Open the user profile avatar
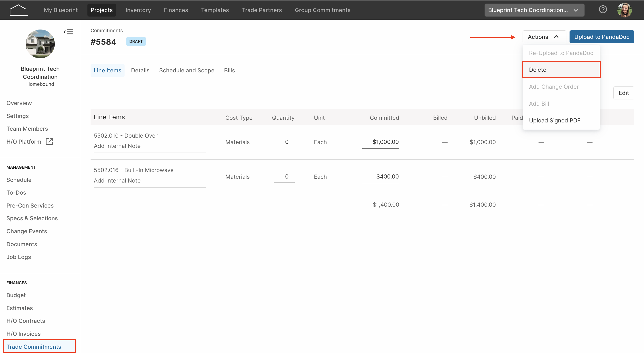Image resolution: width=644 pixels, height=353 pixels. coord(624,10)
